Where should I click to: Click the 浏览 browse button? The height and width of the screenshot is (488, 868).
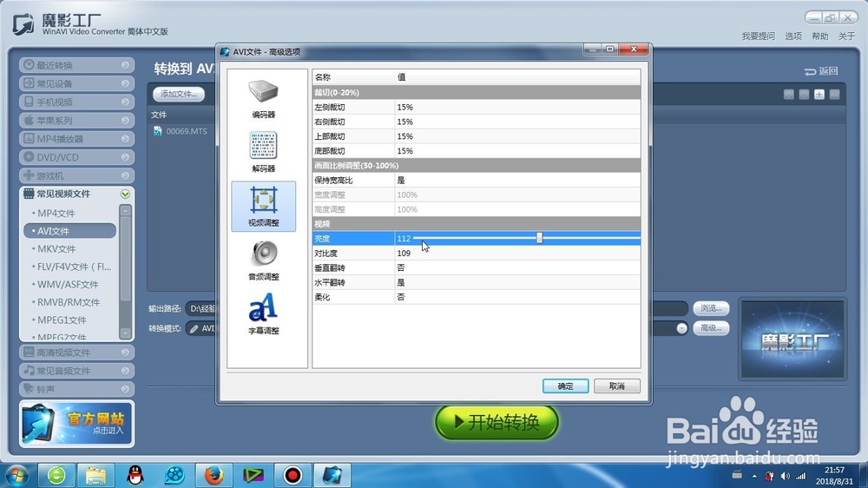coord(711,308)
